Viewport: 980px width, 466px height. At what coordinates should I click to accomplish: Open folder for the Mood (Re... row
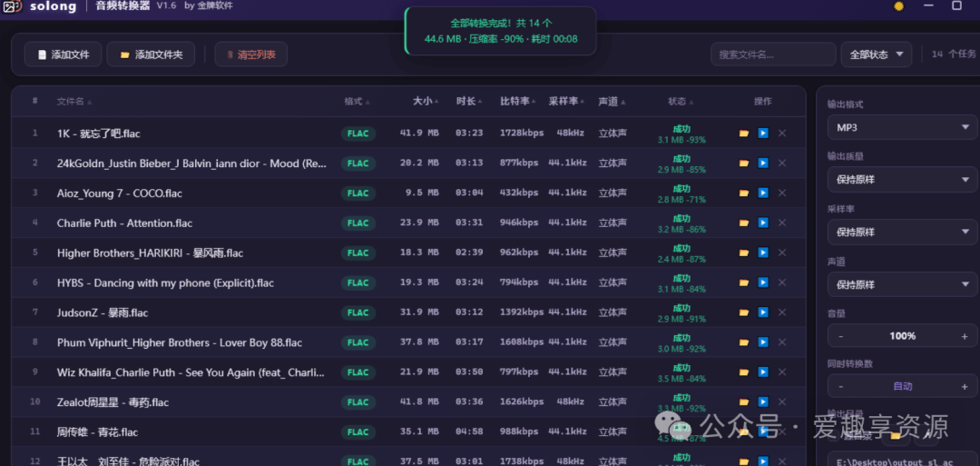point(744,164)
